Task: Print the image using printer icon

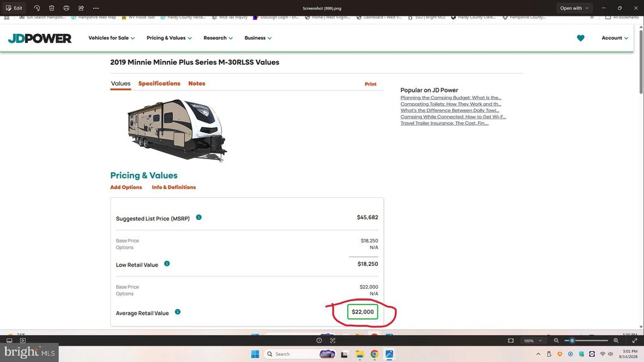Action: [66, 8]
